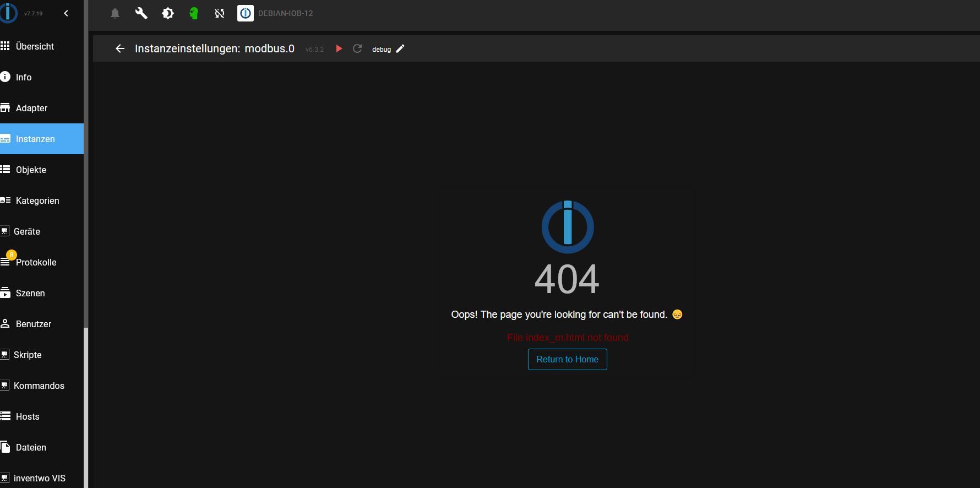Select the Instanzen menu item
The image size is (980, 488).
tap(42, 139)
